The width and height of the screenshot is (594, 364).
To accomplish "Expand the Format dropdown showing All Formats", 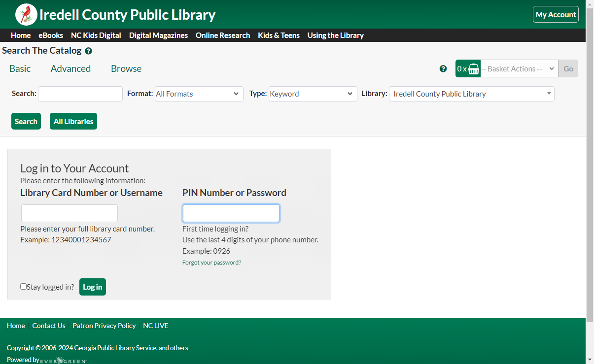I will tap(199, 94).
